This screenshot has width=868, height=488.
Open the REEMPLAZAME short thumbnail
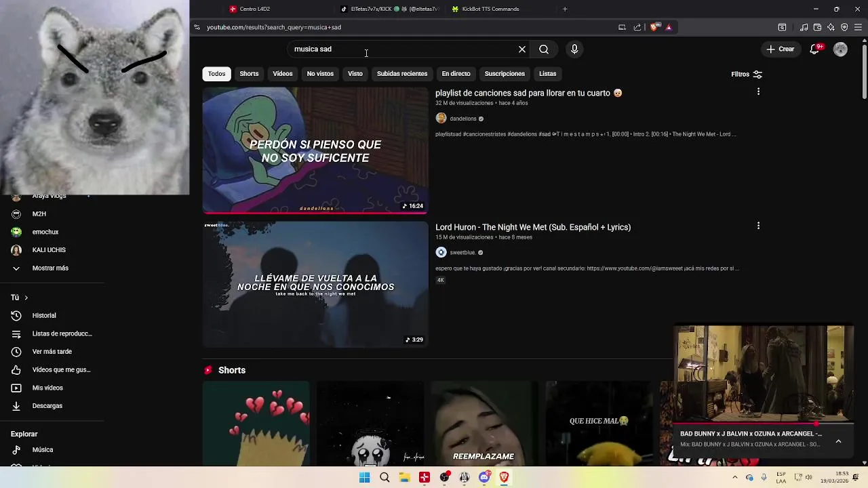point(485,423)
